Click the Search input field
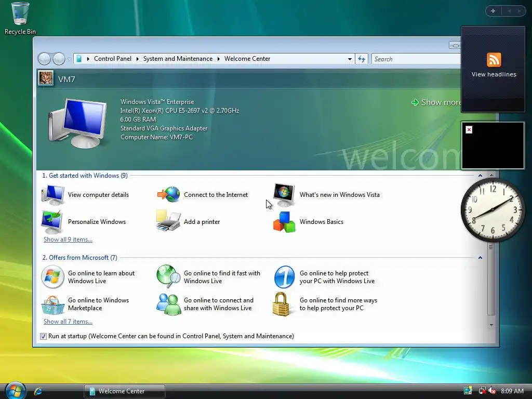532x399 pixels. 416,59
